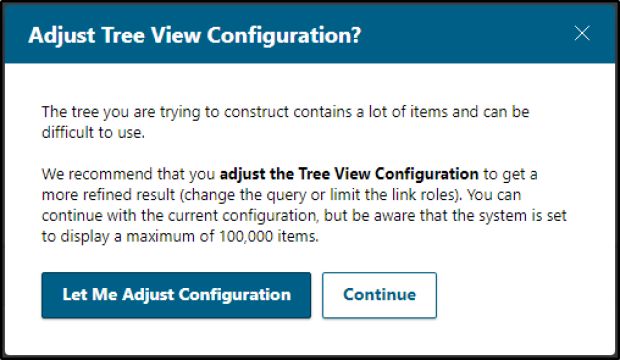Click the dialog title 'Adjust Tree View Configuration?'

click(195, 35)
